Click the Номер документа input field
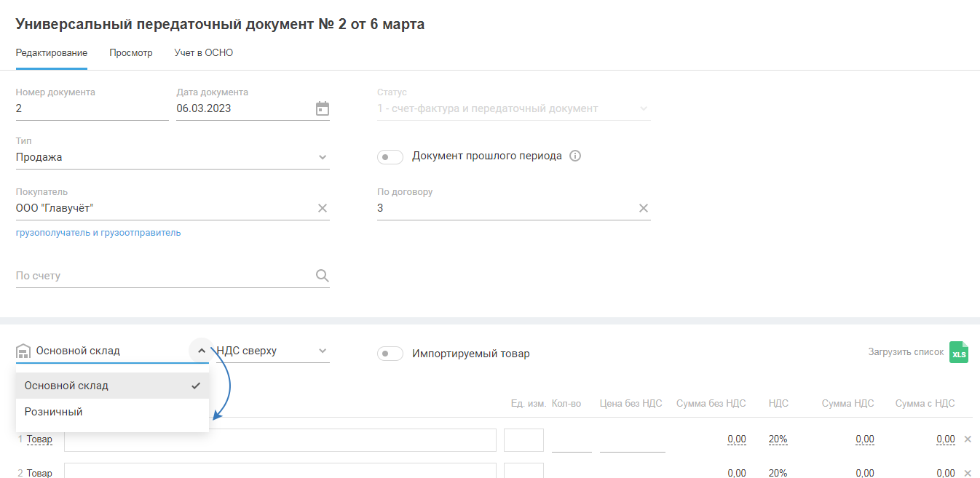 (92, 109)
